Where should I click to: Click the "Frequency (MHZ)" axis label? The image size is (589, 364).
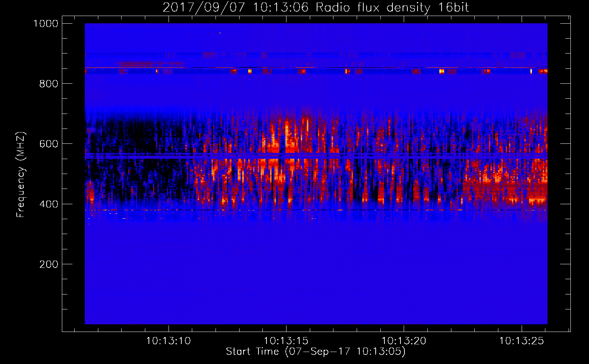21,175
